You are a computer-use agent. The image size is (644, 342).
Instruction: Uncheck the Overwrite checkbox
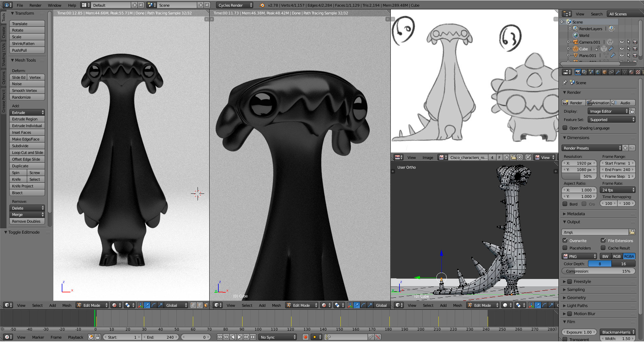coord(565,240)
